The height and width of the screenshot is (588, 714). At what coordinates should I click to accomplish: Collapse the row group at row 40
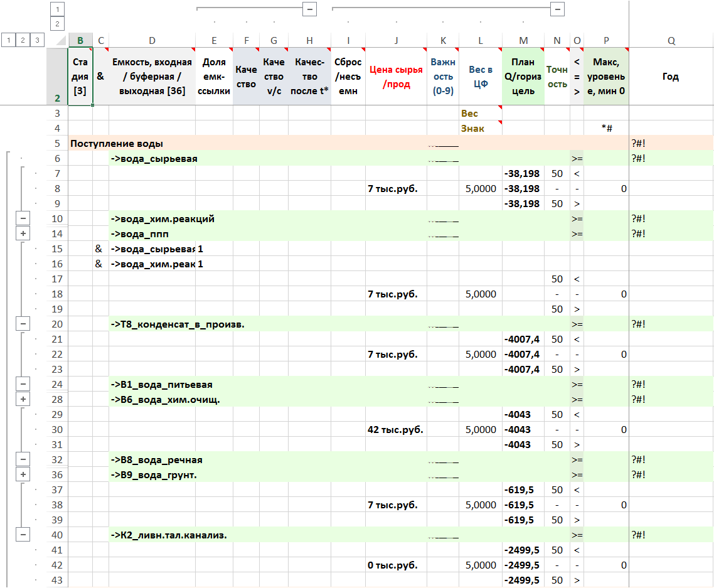pyautogui.click(x=23, y=535)
